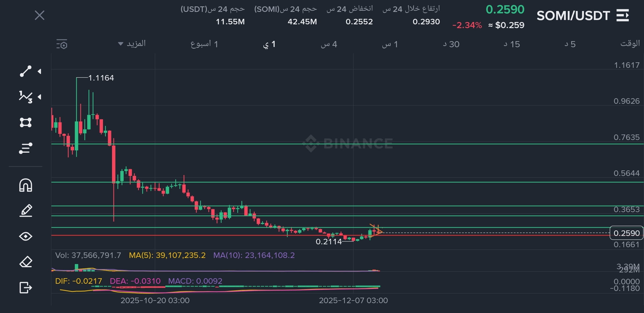
Task: Click the 0.5644 price axis label
Action: (x=627, y=173)
